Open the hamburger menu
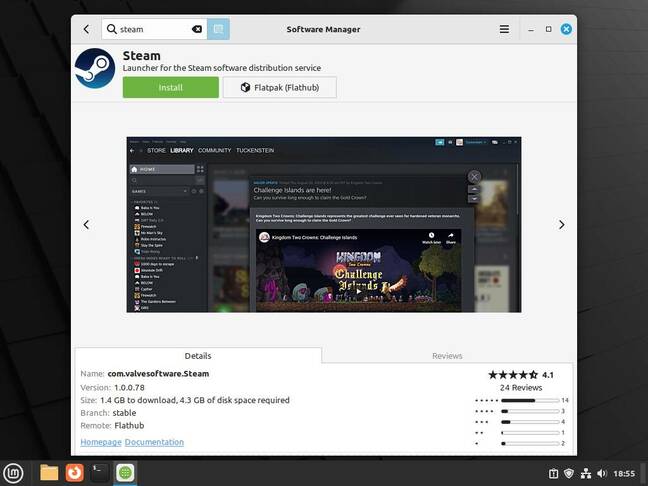 tap(504, 29)
